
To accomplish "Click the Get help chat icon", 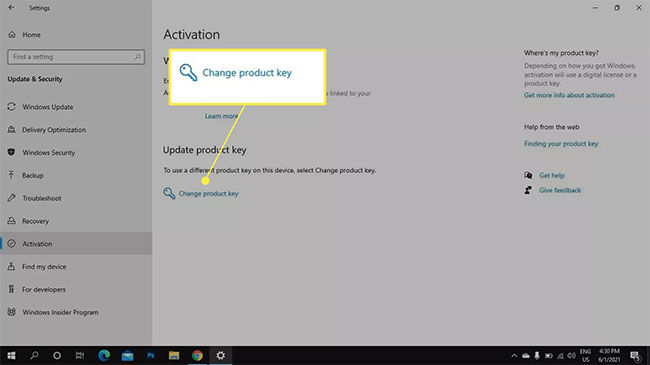I will pos(528,175).
